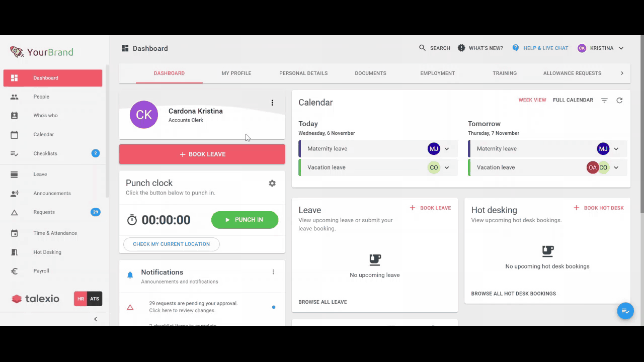644x362 pixels.
Task: Expand Tomorrow's Vacation leave entry
Action: pos(616,167)
